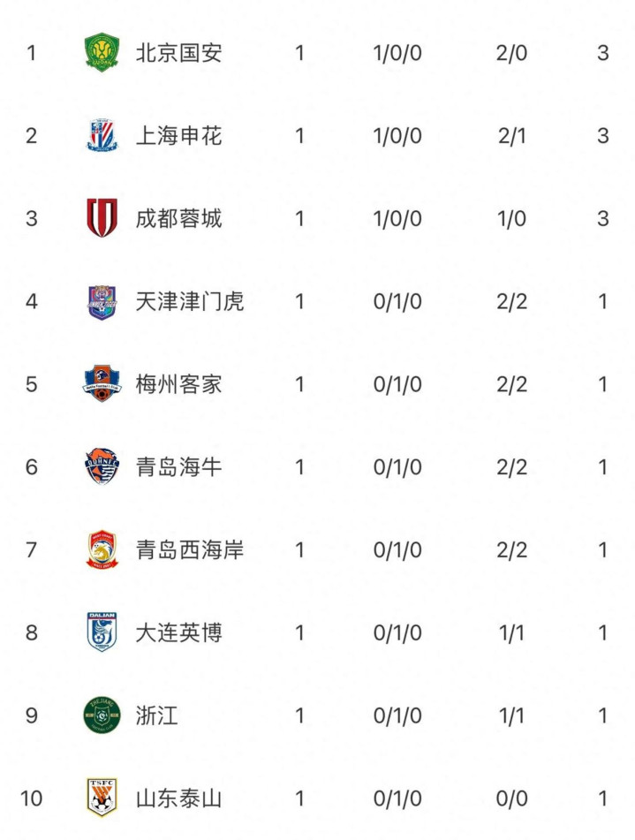Screen dimensions: 635x840
Task: Click the 成都蓉城 team name
Action: coord(178,218)
